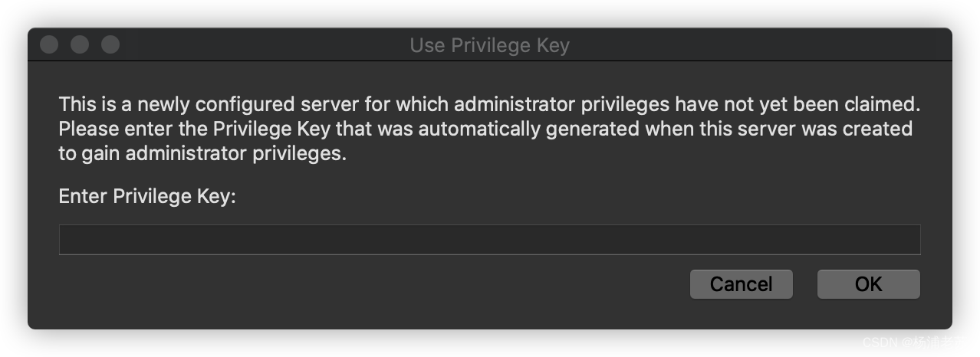Minimize the Use Privilege Key dialog
This screenshot has width=980, height=357.
(80, 44)
